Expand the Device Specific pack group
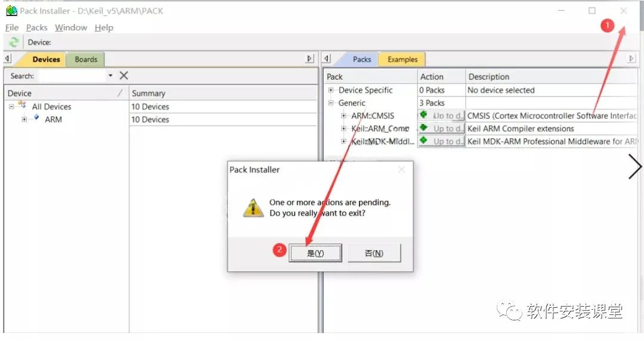 pos(330,90)
